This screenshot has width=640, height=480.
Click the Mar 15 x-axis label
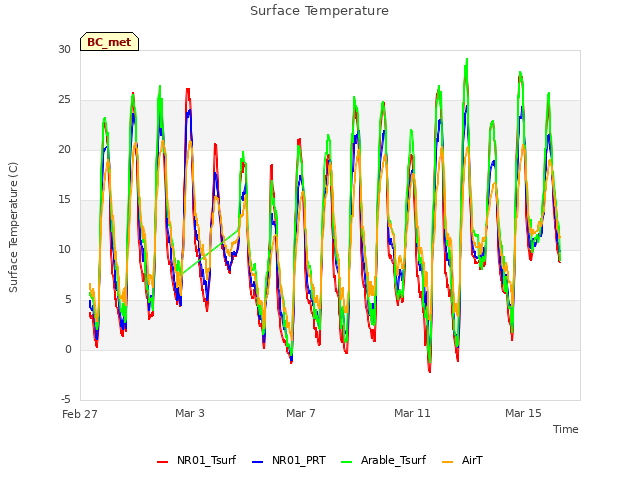[x=523, y=413]
